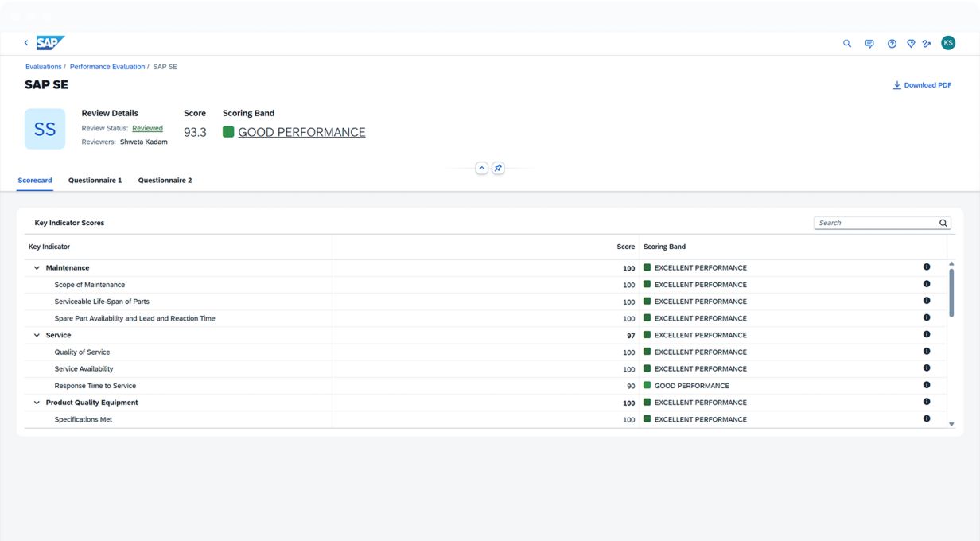Show info for Response Time to Service row
Viewport: 980px width, 541px height.
(x=927, y=385)
